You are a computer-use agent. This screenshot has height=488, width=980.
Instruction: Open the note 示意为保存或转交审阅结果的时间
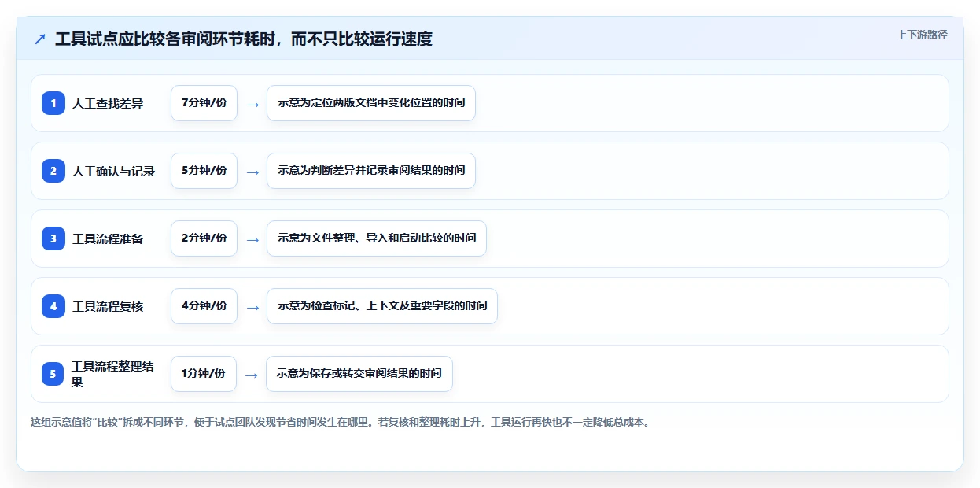tap(359, 374)
